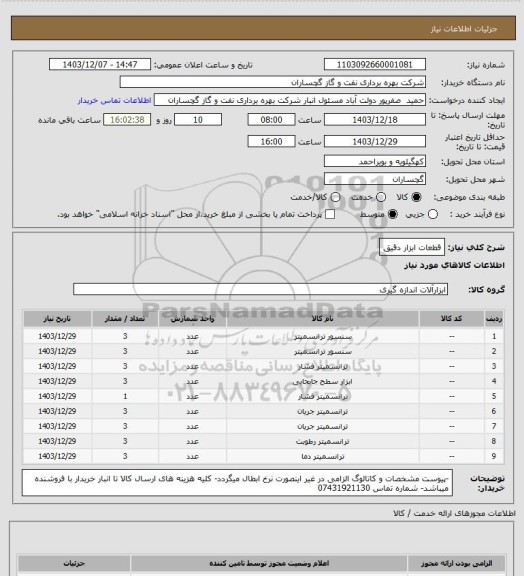The image size is (524, 576).
Task: Select row 7 item ترانسمیتر جریان
Action: tap(323, 426)
